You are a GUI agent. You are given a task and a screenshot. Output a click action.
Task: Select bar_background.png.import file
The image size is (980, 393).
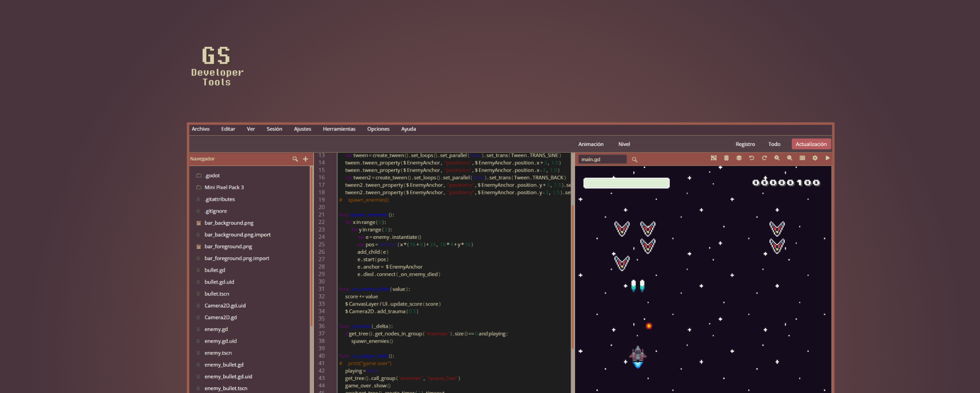[x=237, y=235]
